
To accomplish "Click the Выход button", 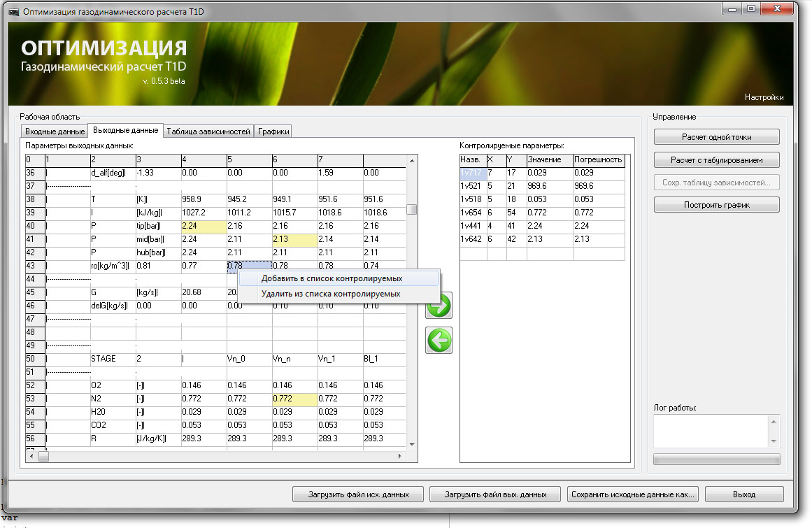I will coord(744,494).
